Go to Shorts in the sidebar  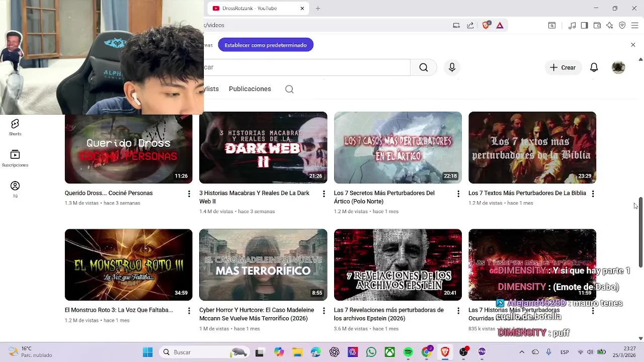click(15, 127)
